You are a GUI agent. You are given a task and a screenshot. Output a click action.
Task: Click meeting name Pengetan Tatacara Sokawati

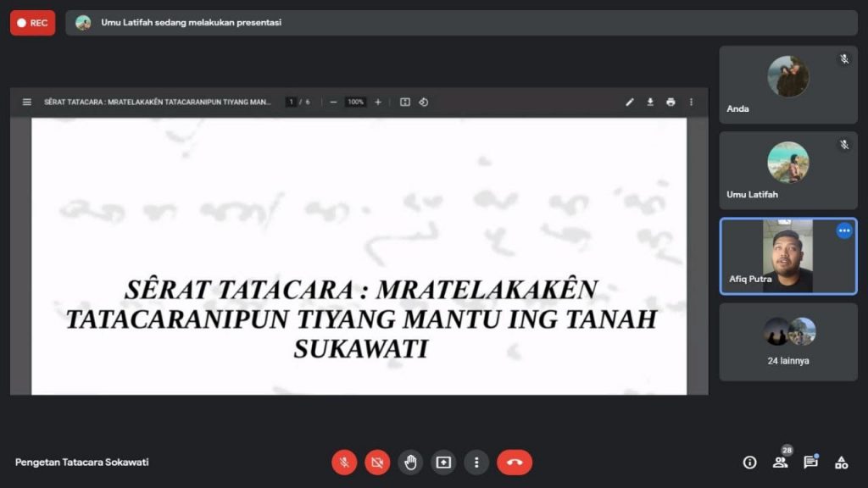click(x=82, y=462)
